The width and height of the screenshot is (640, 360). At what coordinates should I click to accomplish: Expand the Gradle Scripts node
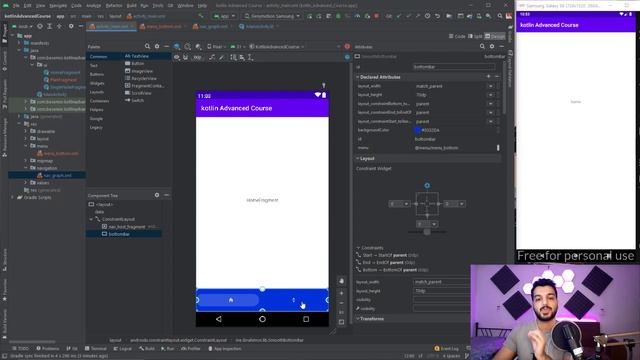pos(13,198)
